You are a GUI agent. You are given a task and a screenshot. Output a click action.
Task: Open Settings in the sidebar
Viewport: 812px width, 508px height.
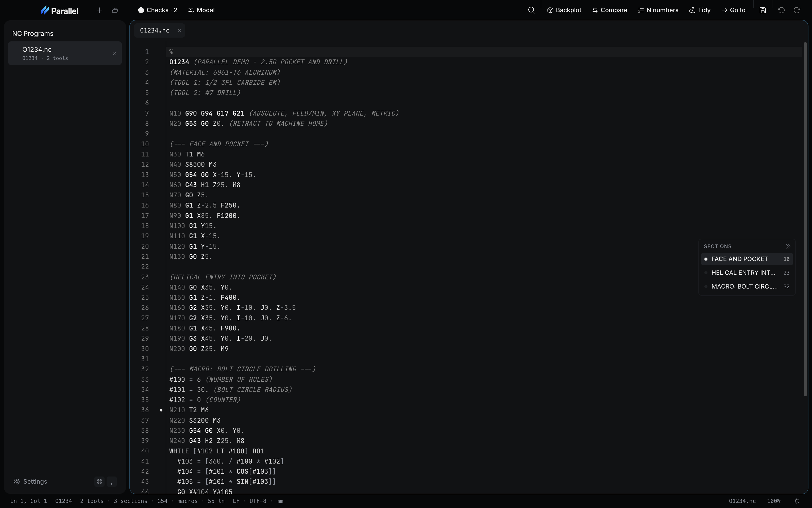pyautogui.click(x=65, y=482)
